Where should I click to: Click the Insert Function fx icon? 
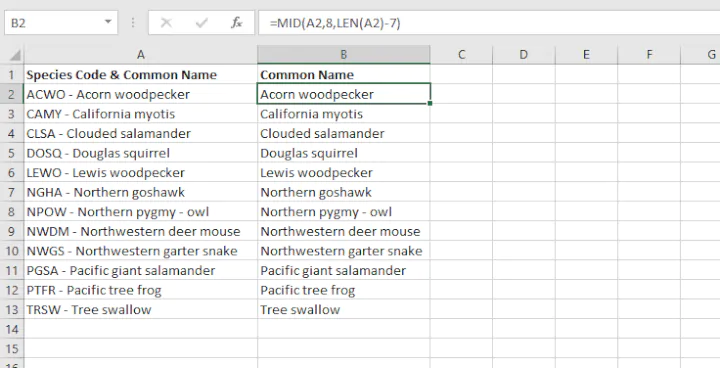click(237, 23)
